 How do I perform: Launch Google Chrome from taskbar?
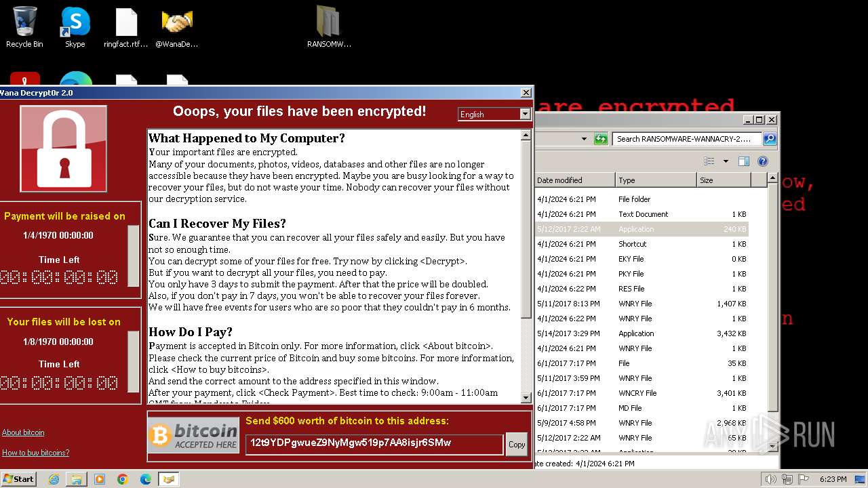tap(123, 479)
